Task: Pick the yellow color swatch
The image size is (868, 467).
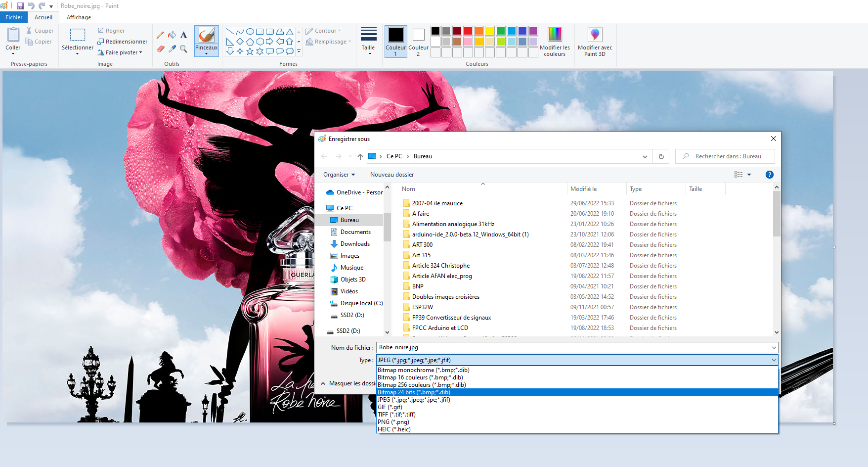Action: [489, 31]
